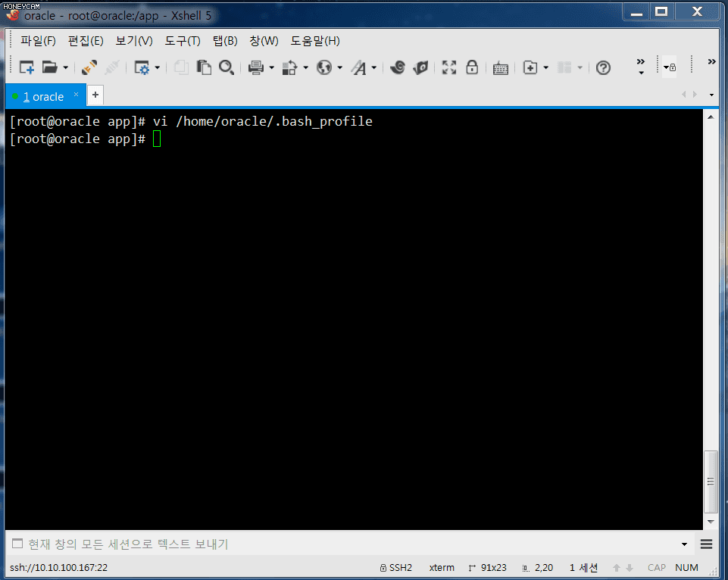Click the 2,20 cursor position status
Viewport: 728px width, 580px height.
(x=538, y=568)
